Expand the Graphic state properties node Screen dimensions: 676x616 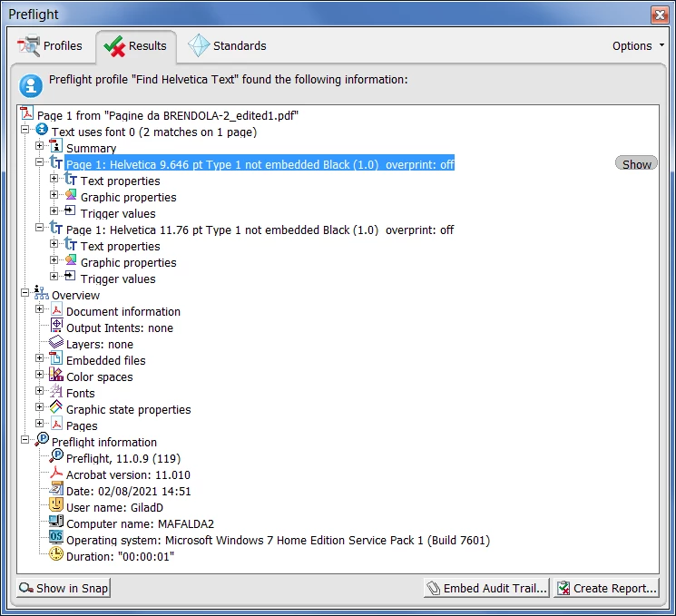(x=39, y=407)
